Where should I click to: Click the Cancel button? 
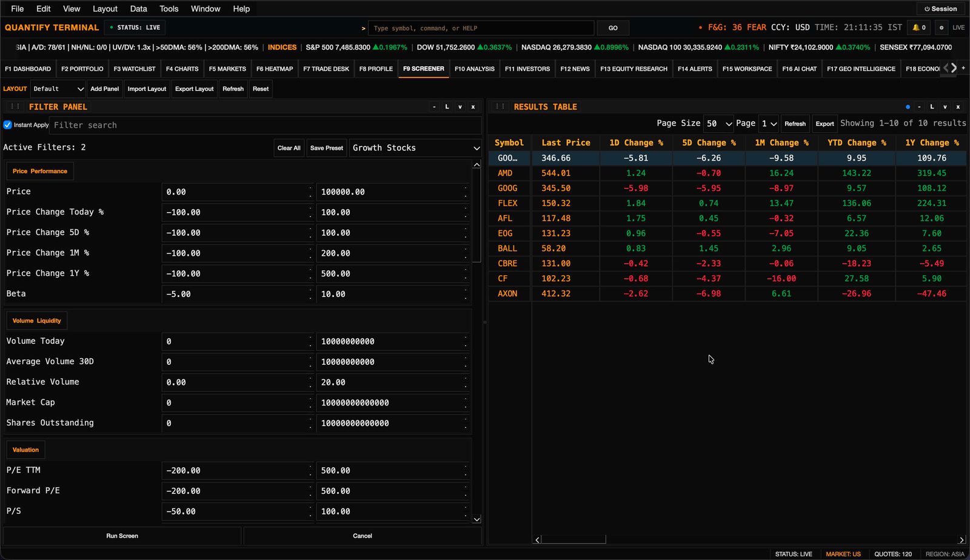pyautogui.click(x=363, y=536)
